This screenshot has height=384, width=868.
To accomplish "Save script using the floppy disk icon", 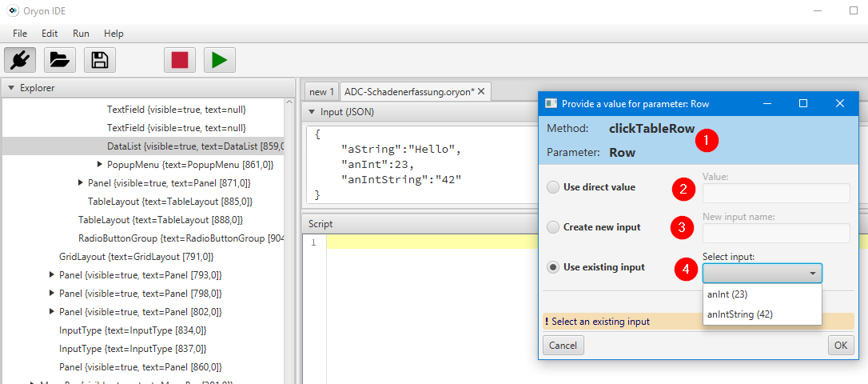I will 100,60.
